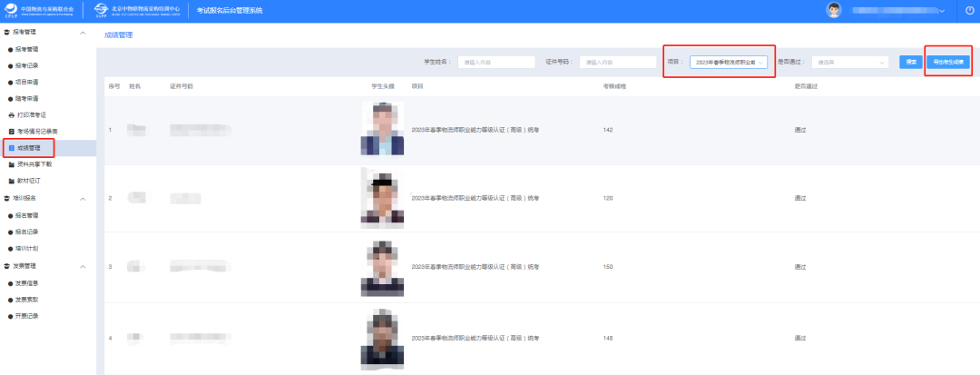
Task: Click the 学生姓名 input field
Action: (x=496, y=62)
